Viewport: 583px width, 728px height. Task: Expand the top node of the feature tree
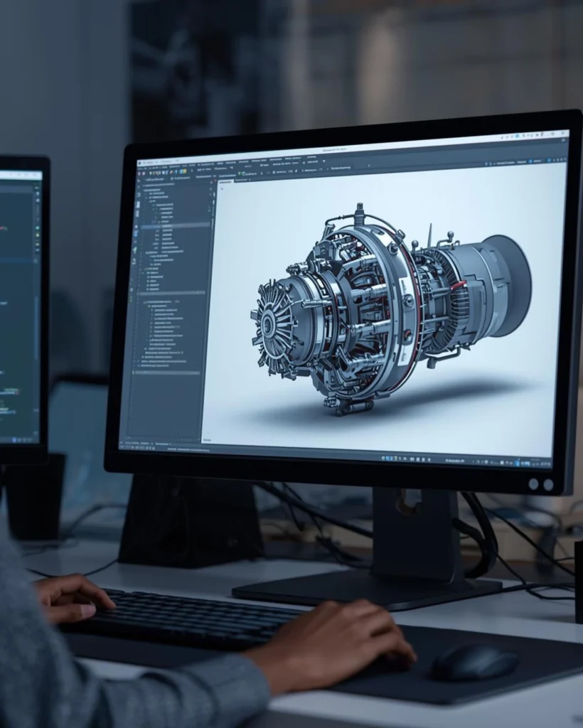142,186
